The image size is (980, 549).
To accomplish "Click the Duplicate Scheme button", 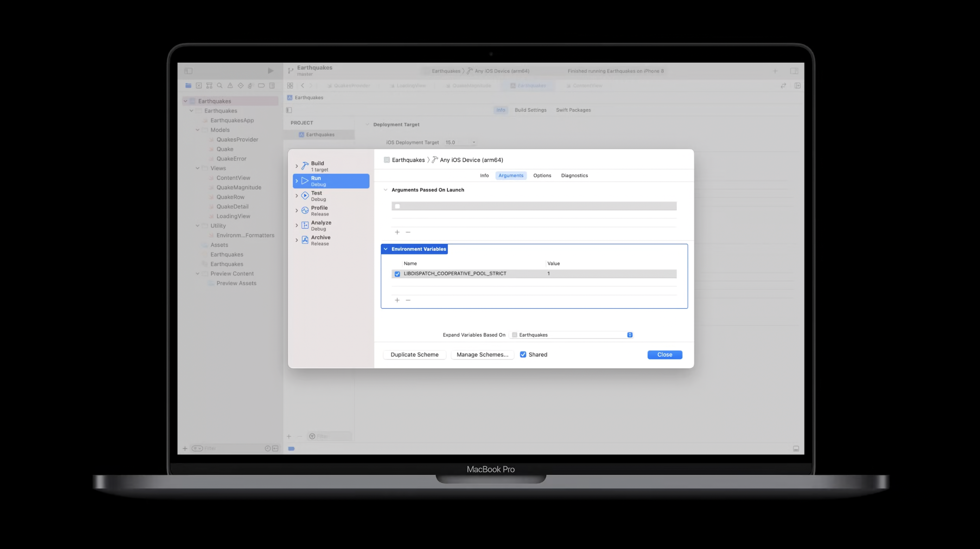I will click(414, 355).
